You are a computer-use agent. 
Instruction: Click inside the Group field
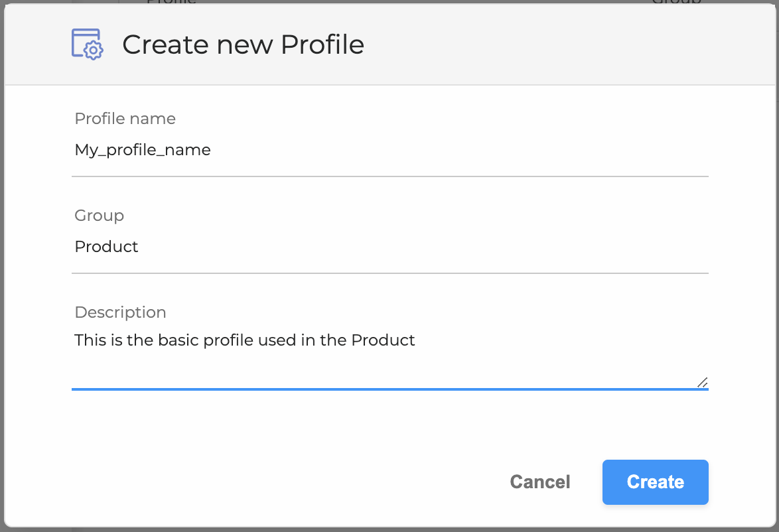[332, 247]
